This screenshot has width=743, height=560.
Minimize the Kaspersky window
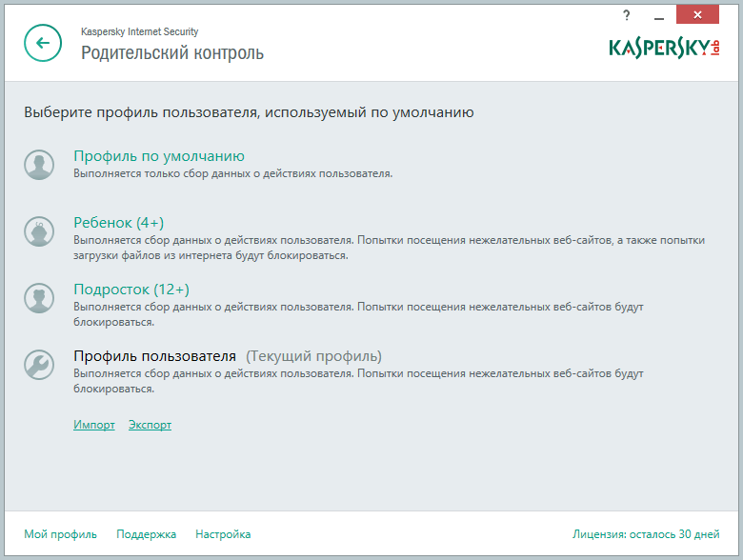pos(658,17)
